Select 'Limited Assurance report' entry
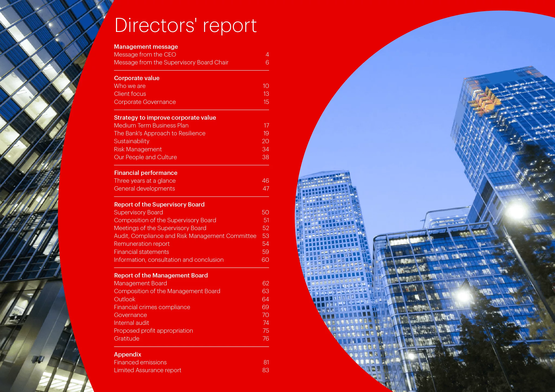Viewport: 555px width, 392px height. coord(191,370)
